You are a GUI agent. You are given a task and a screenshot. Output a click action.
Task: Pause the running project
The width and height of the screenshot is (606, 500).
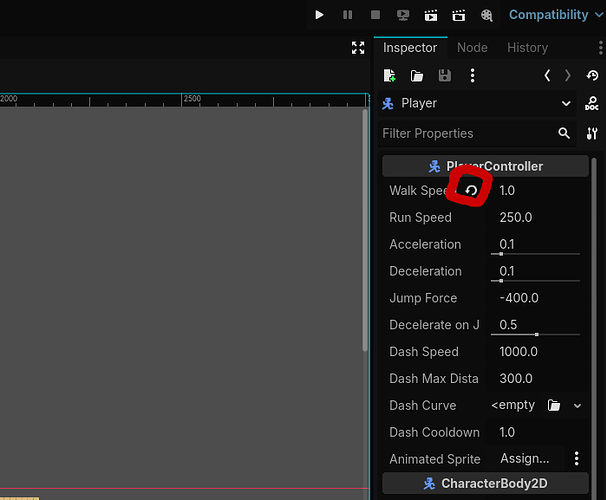pyautogui.click(x=347, y=15)
